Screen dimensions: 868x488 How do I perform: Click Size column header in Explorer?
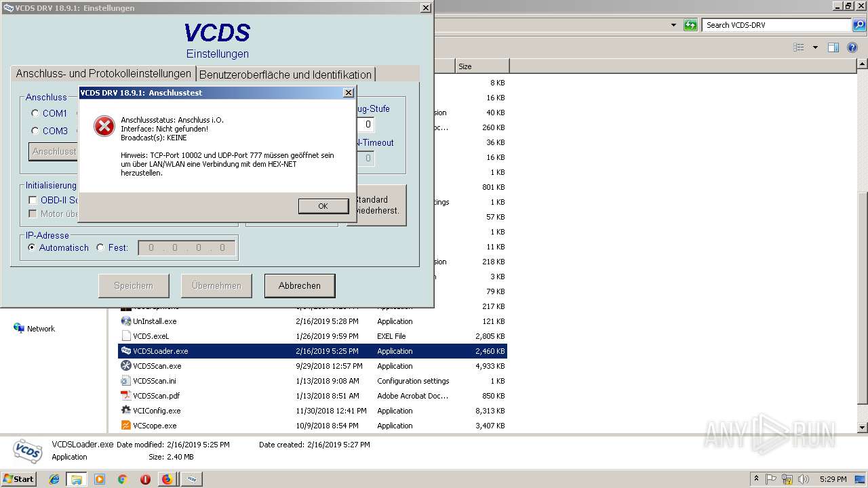tap(482, 66)
